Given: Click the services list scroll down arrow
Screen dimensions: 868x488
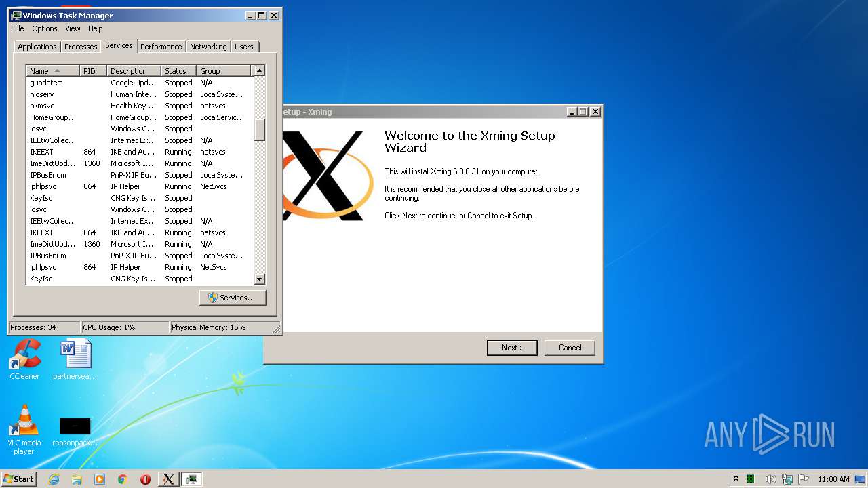Looking at the screenshot, I should click(x=259, y=279).
